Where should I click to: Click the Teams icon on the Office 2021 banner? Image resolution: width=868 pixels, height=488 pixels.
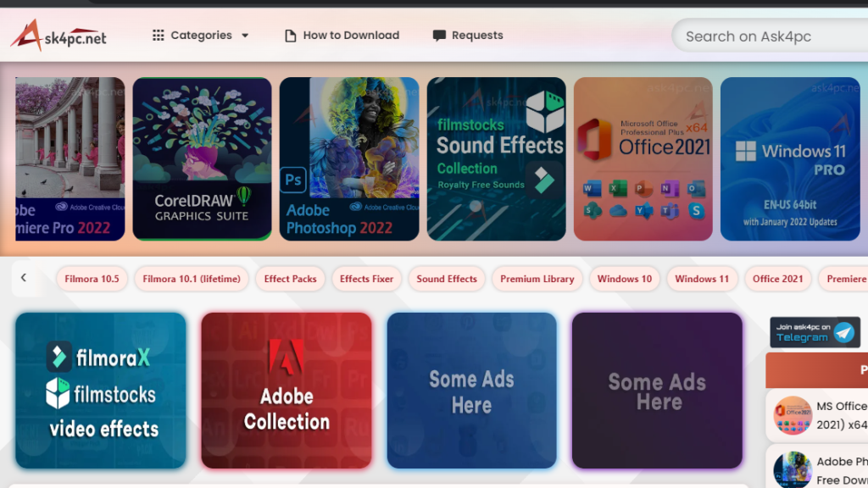[670, 211]
